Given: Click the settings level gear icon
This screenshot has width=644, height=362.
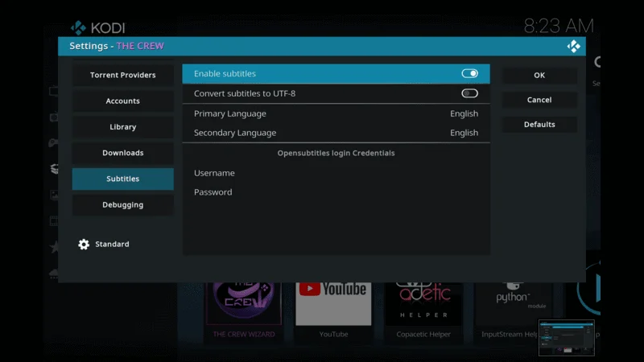Looking at the screenshot, I should [x=84, y=245].
